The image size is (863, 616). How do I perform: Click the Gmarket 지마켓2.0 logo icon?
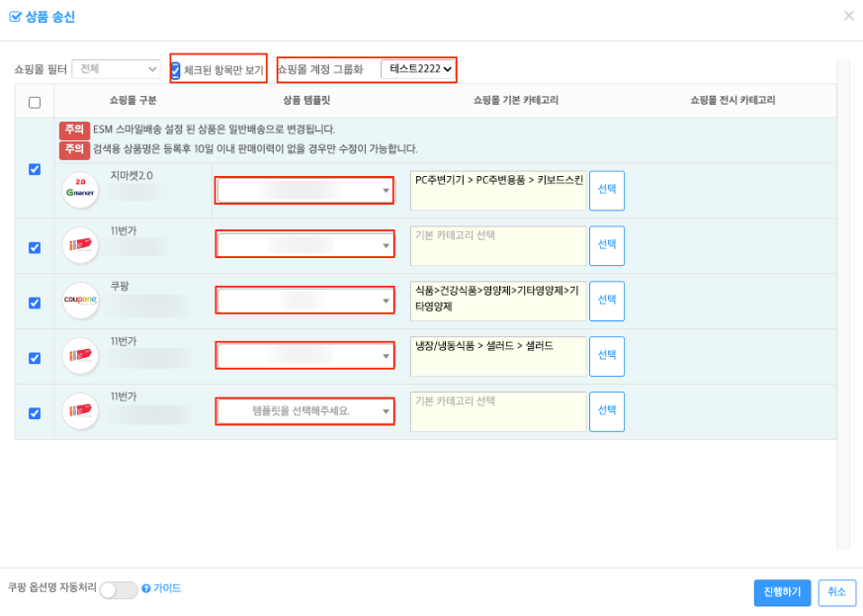80,189
